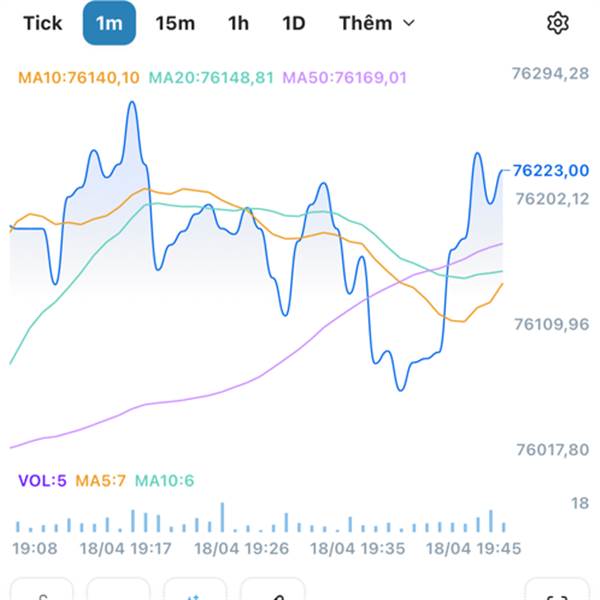This screenshot has height=600, width=600.
Task: Select the 1m timeframe tab
Action: (x=109, y=23)
